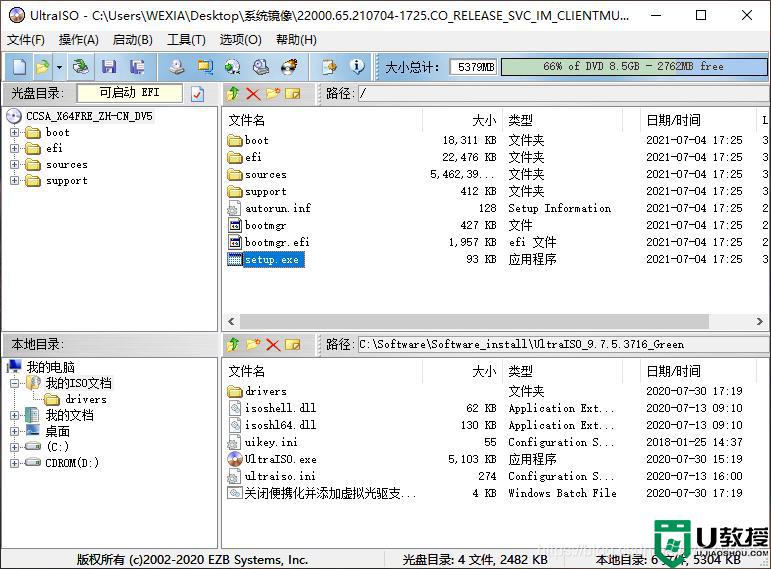Go up one level in disc pane
Viewport: 771px width, 569px height.
click(x=233, y=93)
